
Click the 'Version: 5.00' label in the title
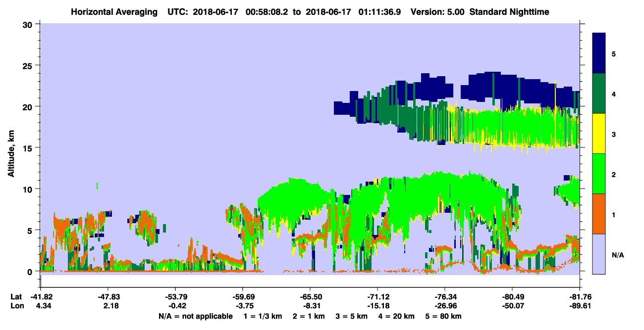tap(435, 11)
